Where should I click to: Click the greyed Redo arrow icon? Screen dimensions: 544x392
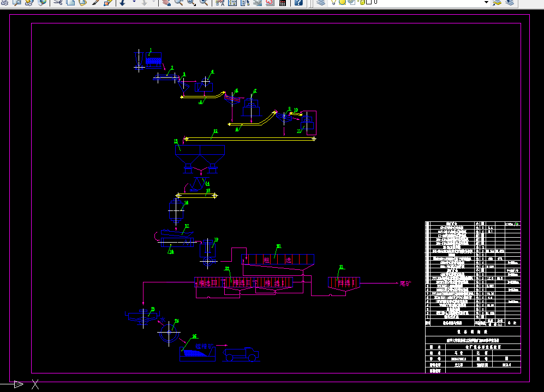pos(145,2)
